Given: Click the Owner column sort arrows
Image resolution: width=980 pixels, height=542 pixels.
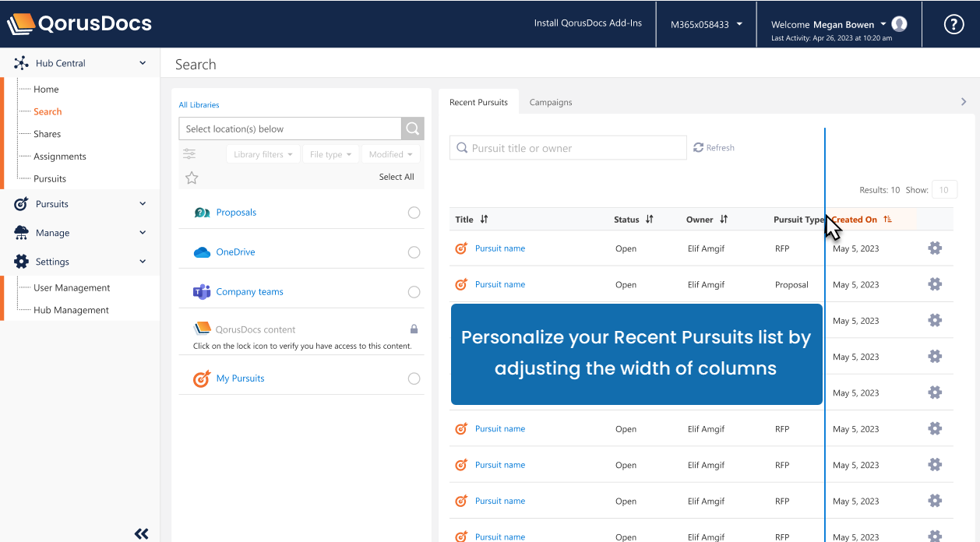Looking at the screenshot, I should click(724, 220).
